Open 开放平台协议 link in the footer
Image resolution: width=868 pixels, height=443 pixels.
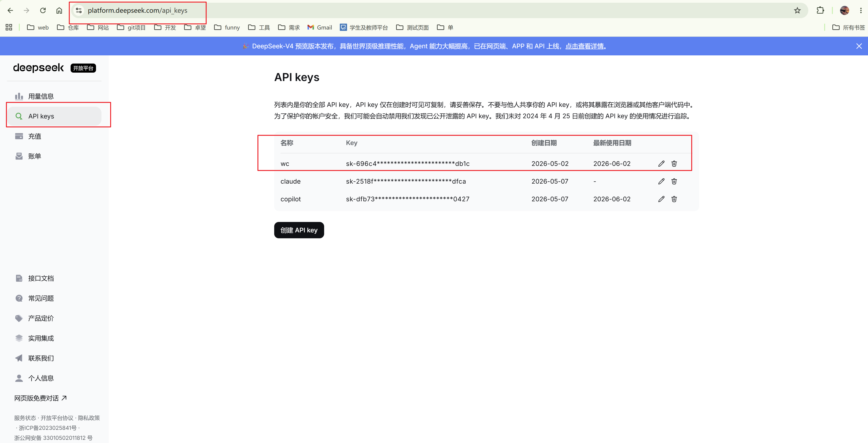[57, 418]
